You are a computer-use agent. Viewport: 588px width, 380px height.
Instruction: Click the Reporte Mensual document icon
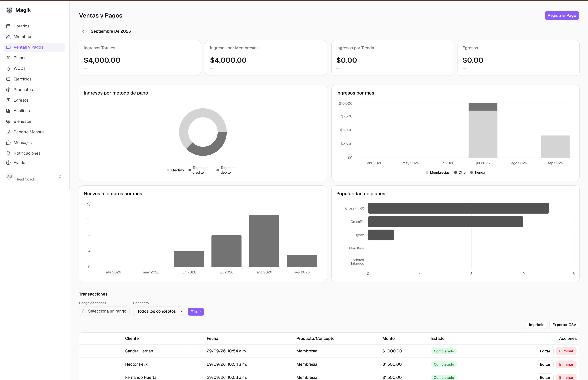(x=8, y=132)
